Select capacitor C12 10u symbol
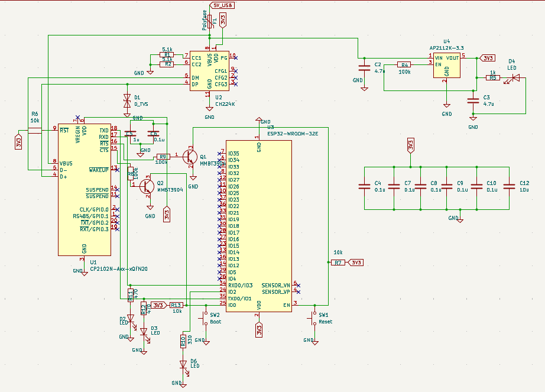 pyautogui.click(x=509, y=187)
